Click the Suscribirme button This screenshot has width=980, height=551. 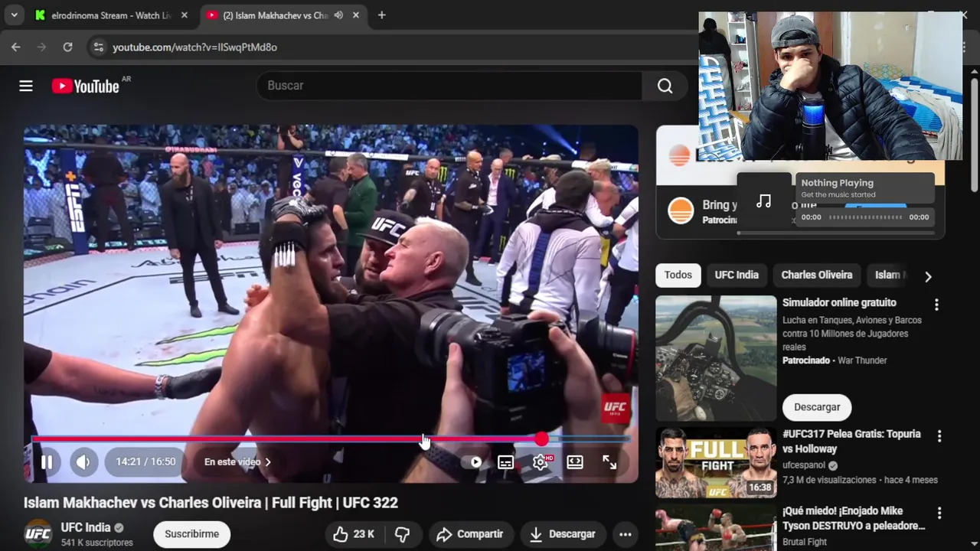click(x=191, y=534)
